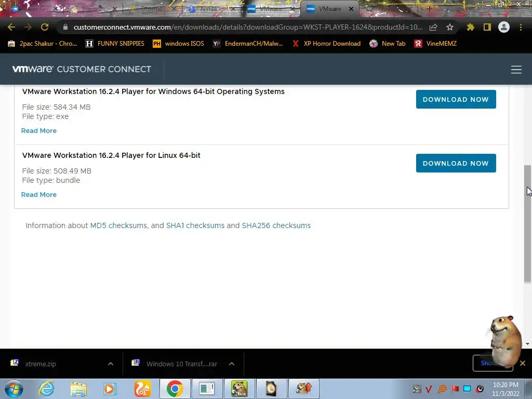
Task: Open the VineMEMZ bookmark
Action: 435,44
